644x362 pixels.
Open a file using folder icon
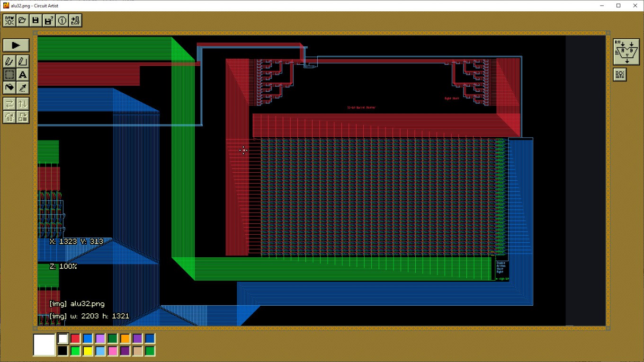point(22,20)
